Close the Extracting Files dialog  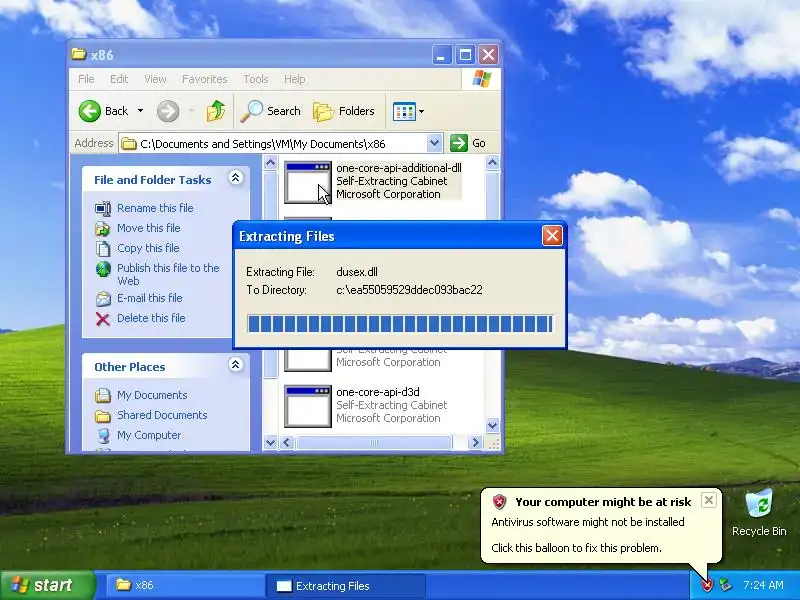[552, 236]
